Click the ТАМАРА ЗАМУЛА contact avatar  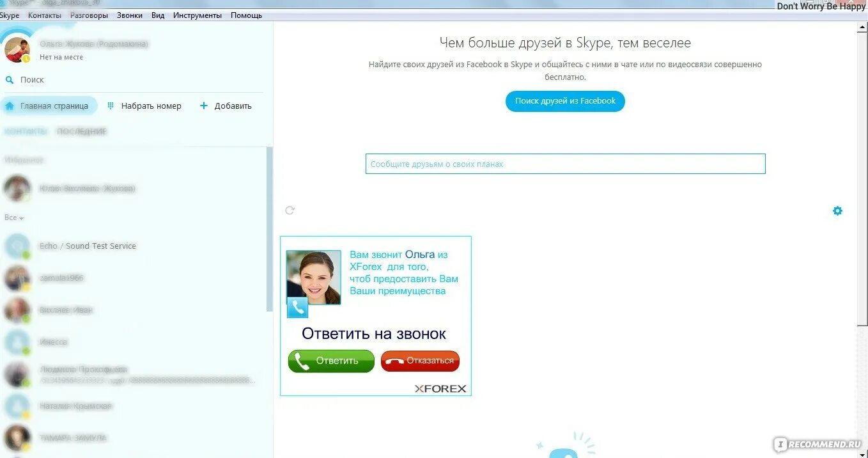17,438
